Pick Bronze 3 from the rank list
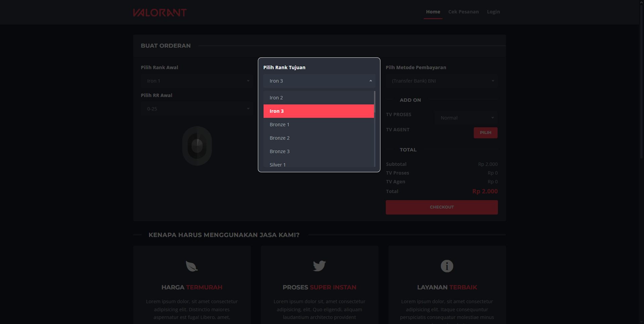644x324 pixels. point(319,151)
